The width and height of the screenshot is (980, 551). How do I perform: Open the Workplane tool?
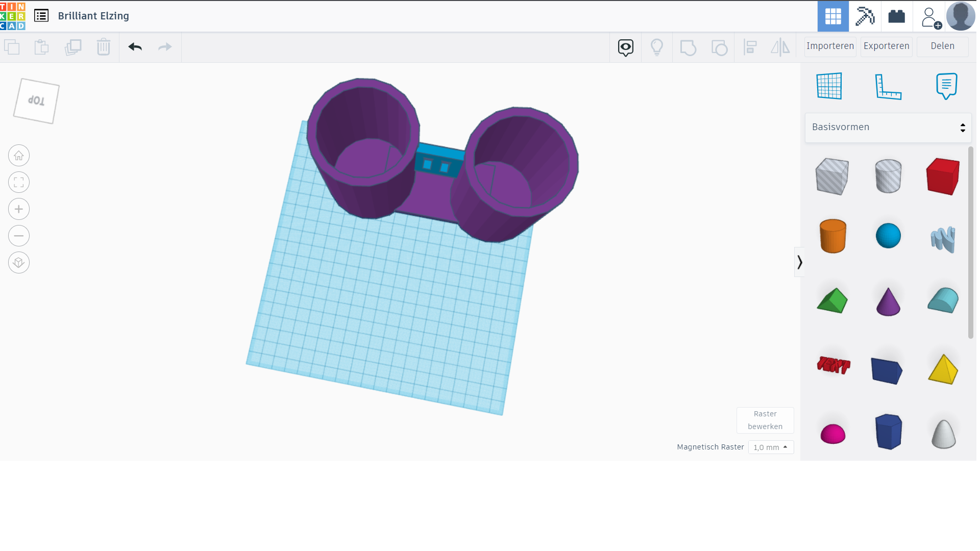829,86
